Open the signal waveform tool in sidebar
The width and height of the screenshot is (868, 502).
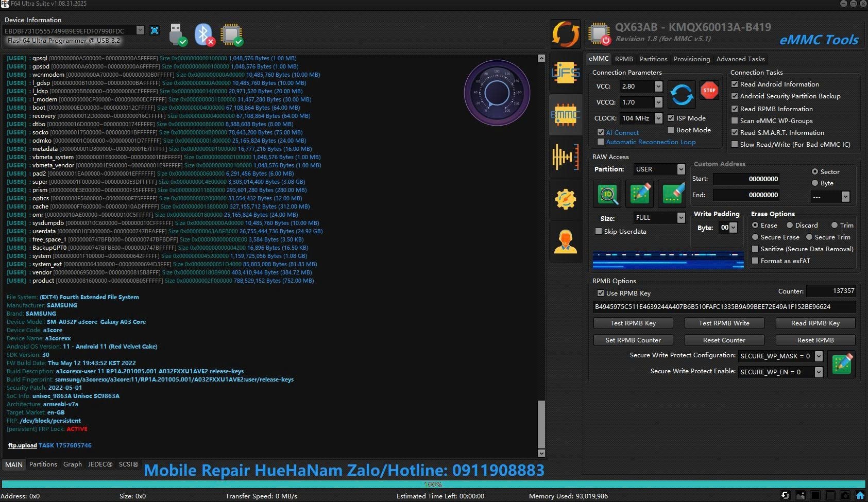click(566, 157)
